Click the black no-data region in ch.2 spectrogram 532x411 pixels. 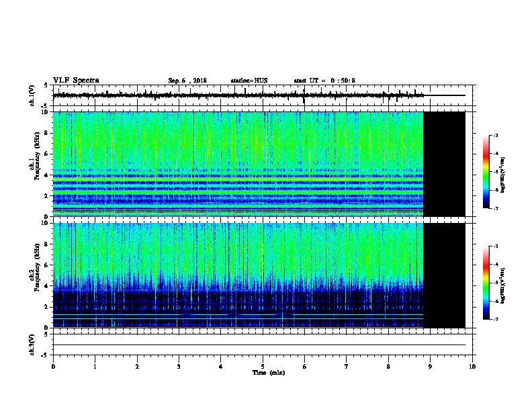click(444, 275)
